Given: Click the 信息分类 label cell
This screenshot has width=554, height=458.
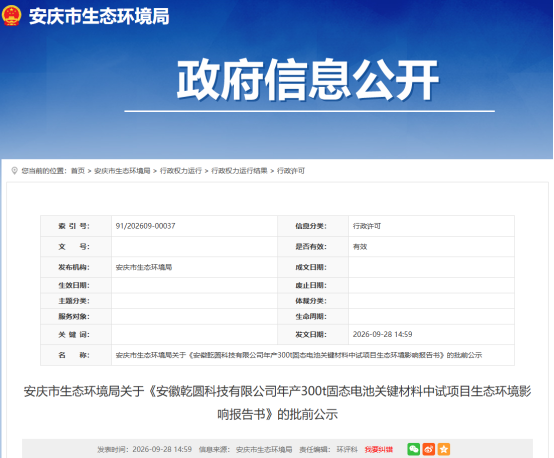Looking at the screenshot, I should (313, 226).
